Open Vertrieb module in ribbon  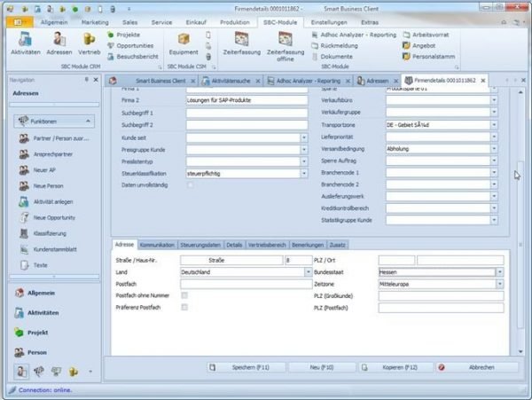89,43
